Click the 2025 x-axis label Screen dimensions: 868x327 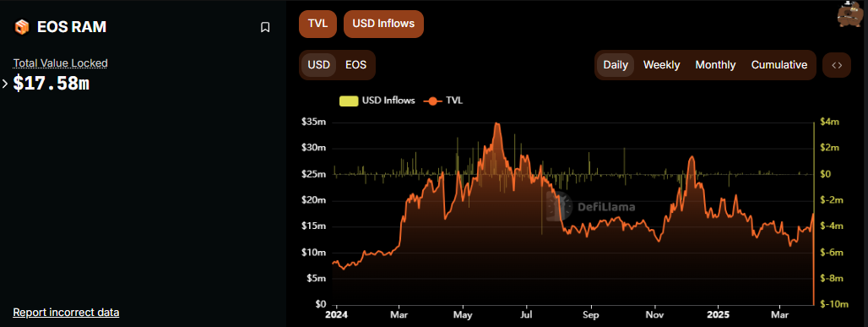718,314
